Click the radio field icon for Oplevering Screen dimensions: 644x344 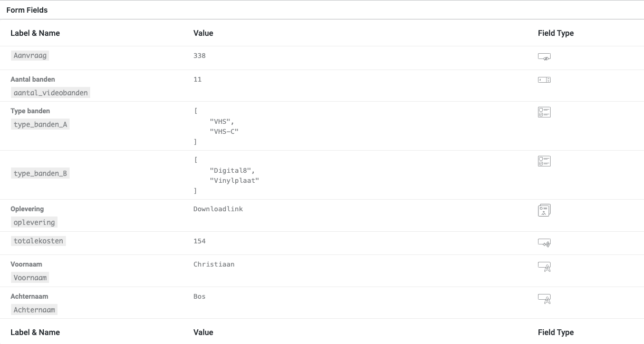point(544,211)
